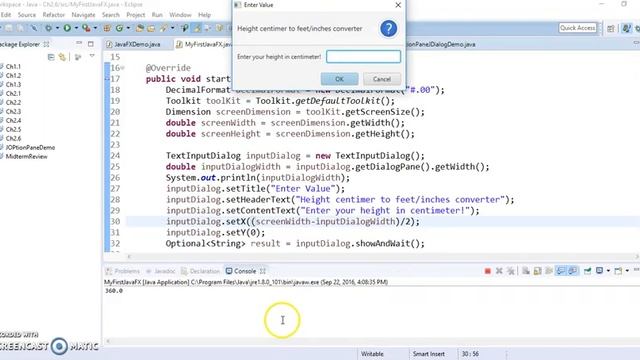The height and width of the screenshot is (360, 640).
Task: Open the Run dropdown arrow in the toolbar
Action: (76, 28)
